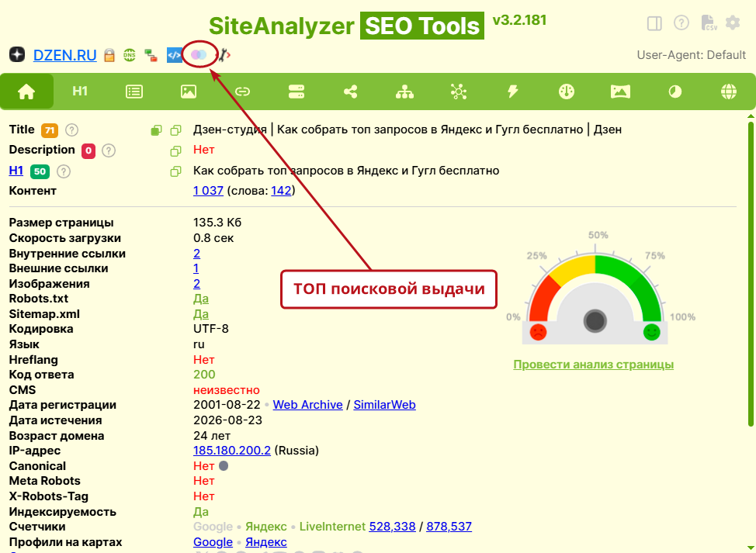Open settings with the gear icon
The image size is (756, 553).
click(733, 22)
